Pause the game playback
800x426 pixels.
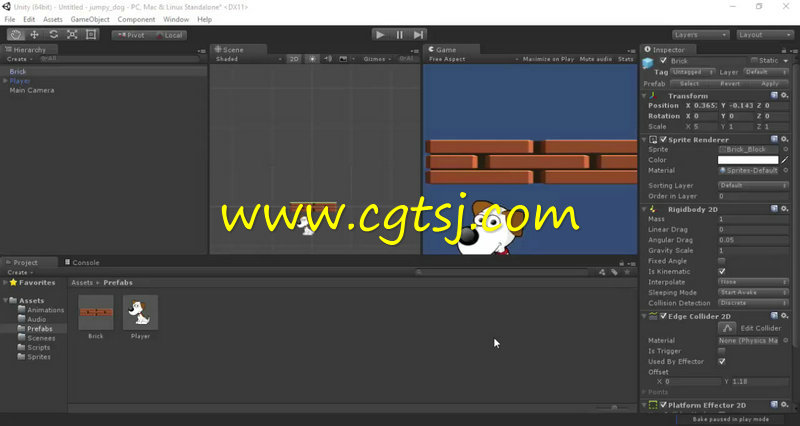(x=399, y=35)
